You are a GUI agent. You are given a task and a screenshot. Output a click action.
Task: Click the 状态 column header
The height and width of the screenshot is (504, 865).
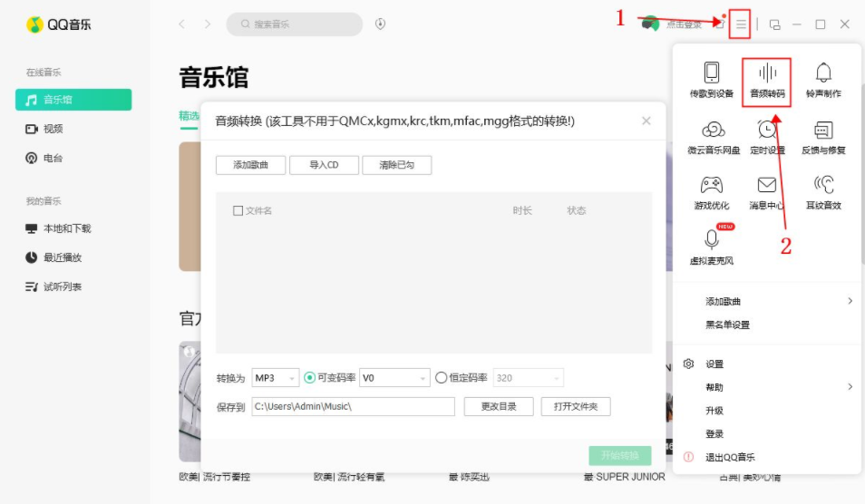[576, 210]
